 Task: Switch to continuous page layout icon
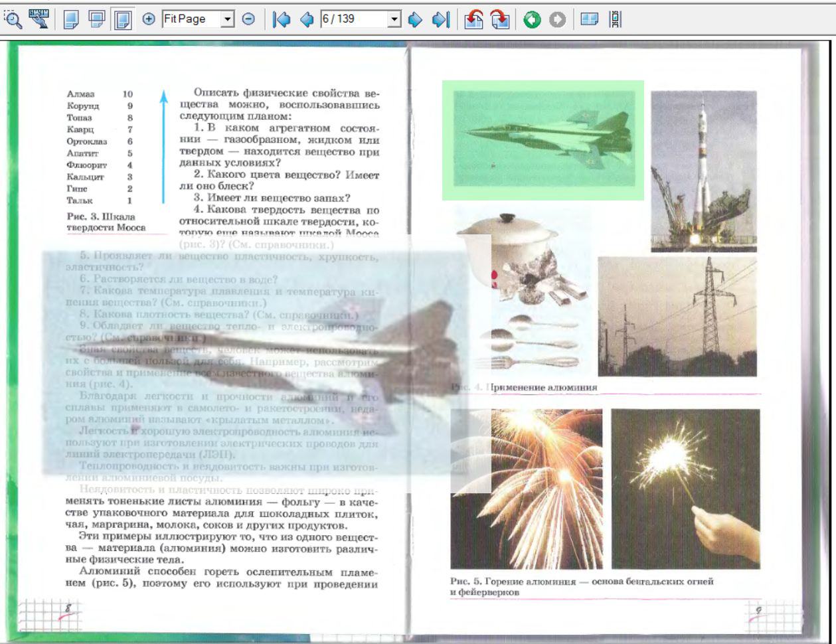coord(96,20)
